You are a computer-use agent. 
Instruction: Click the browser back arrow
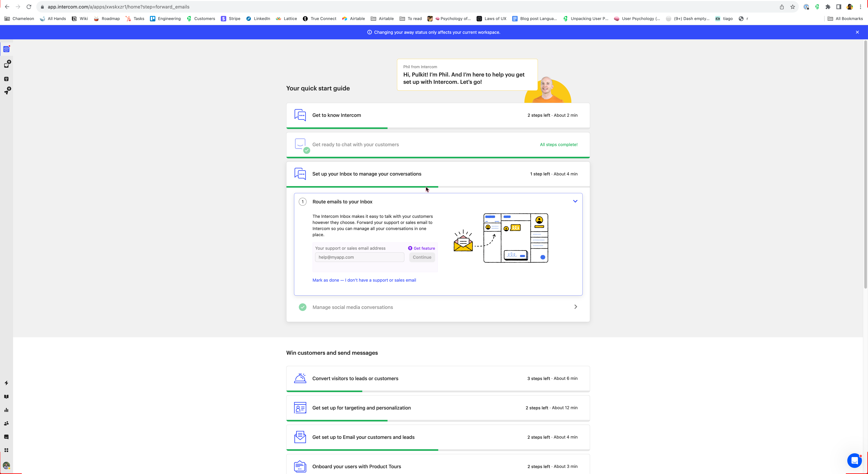click(x=7, y=7)
